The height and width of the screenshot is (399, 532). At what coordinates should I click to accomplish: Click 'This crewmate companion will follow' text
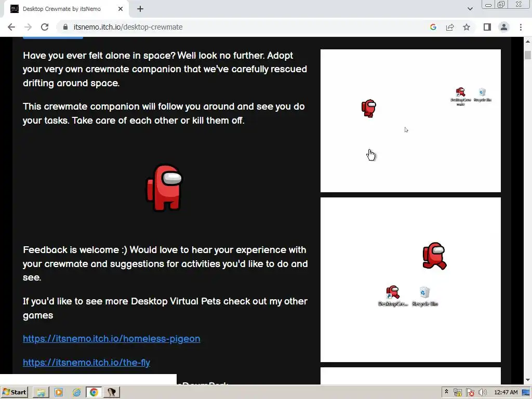pyautogui.click(x=164, y=113)
